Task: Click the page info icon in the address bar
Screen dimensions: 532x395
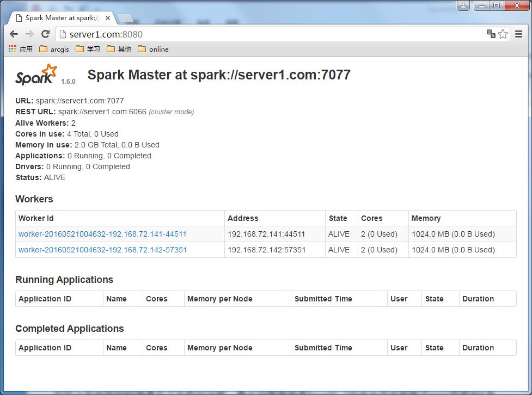Action: [63, 34]
